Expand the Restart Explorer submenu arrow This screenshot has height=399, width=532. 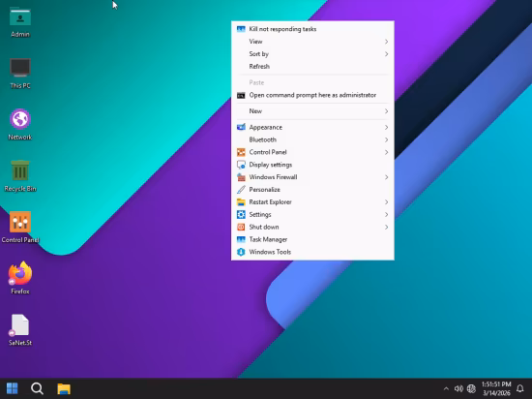(x=387, y=202)
